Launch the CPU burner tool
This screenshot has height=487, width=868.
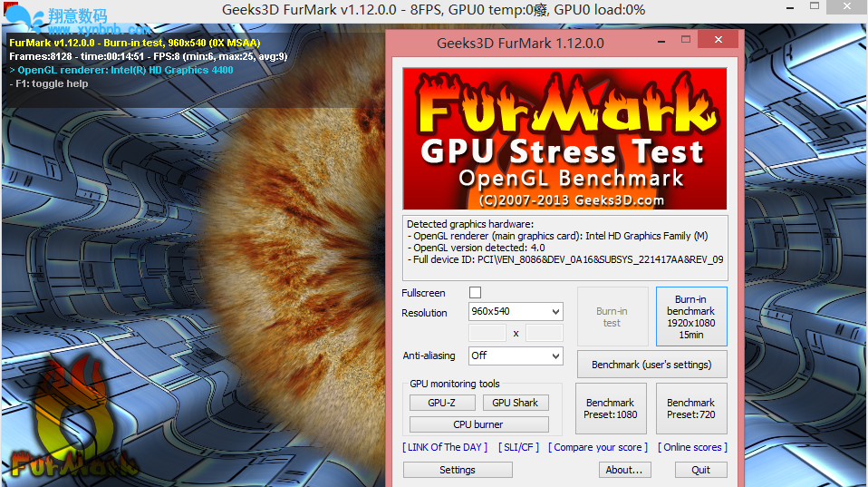(478, 424)
